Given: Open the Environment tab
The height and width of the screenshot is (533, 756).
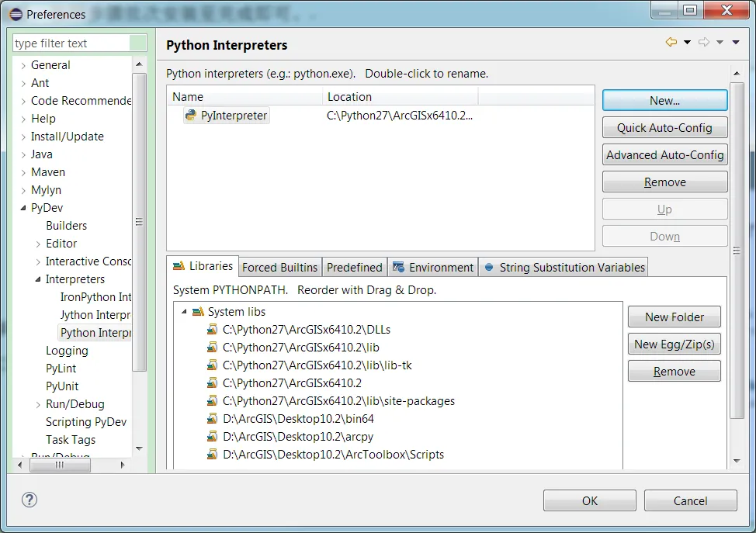Looking at the screenshot, I should pos(433,268).
